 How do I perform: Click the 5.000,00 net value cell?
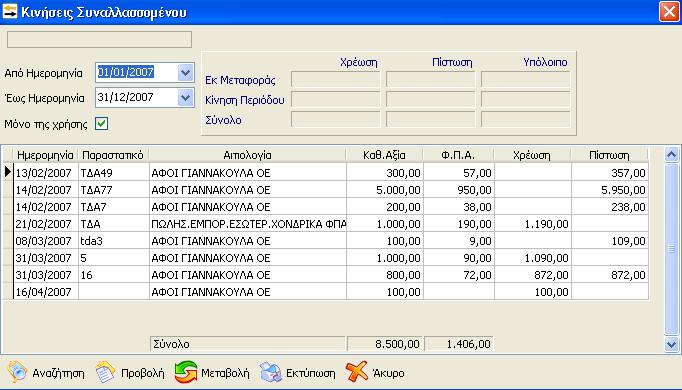385,190
